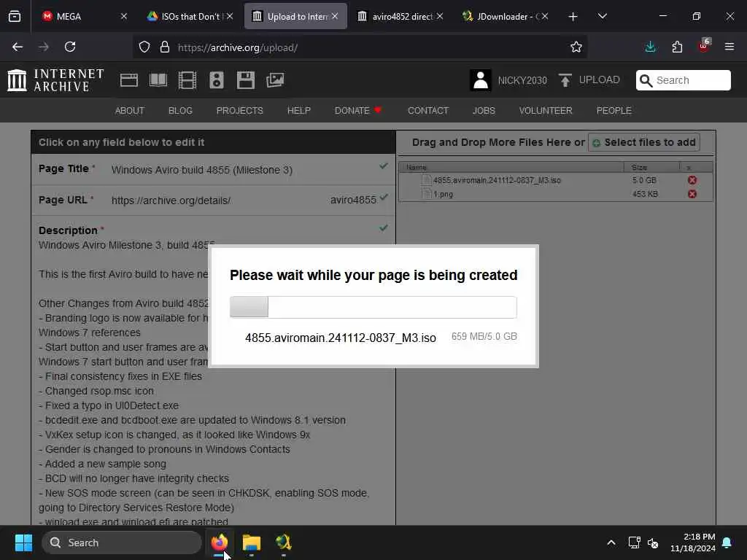This screenshot has width=747, height=560.
Task: Switch to the MEGA tab
Action: point(79,17)
